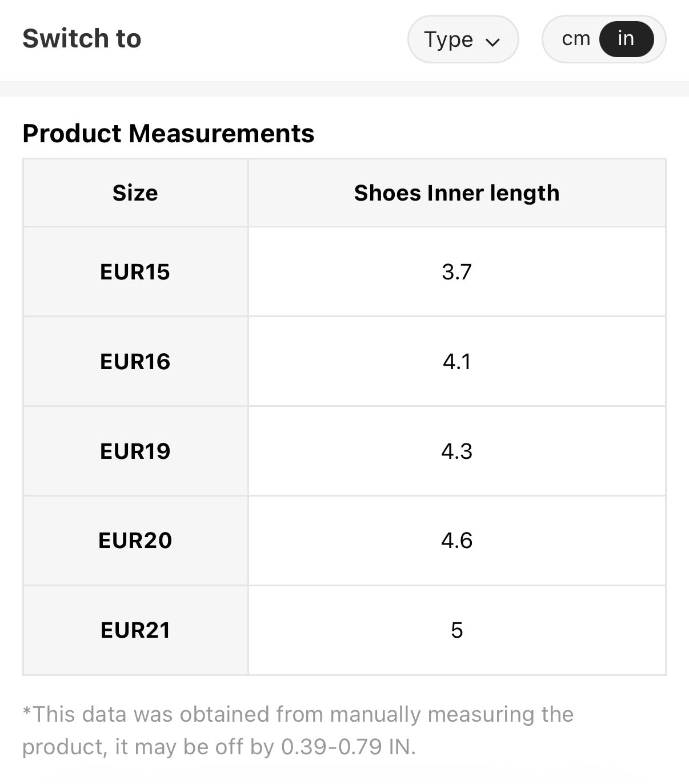
Task: Click the 4.3 inner length value
Action: (x=456, y=451)
